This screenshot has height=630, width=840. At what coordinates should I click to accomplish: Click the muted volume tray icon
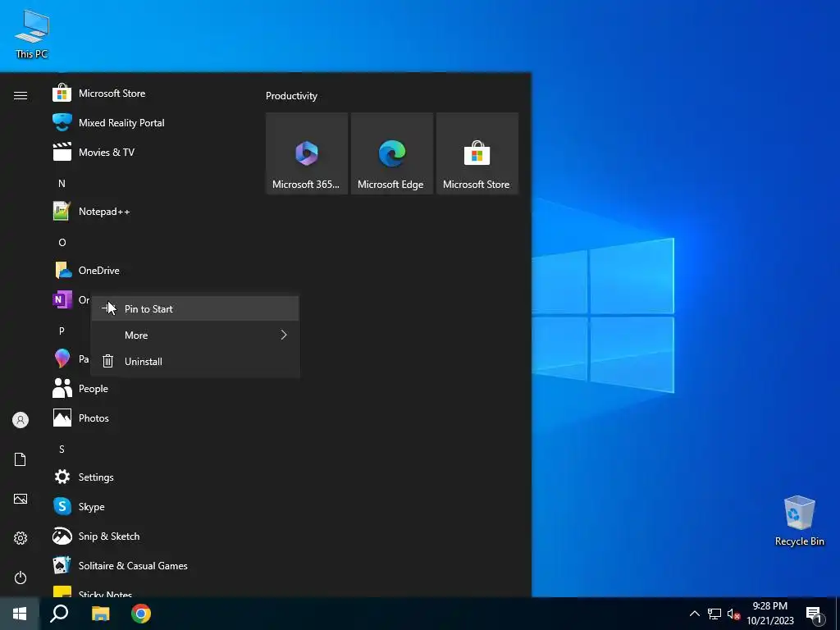click(x=733, y=614)
